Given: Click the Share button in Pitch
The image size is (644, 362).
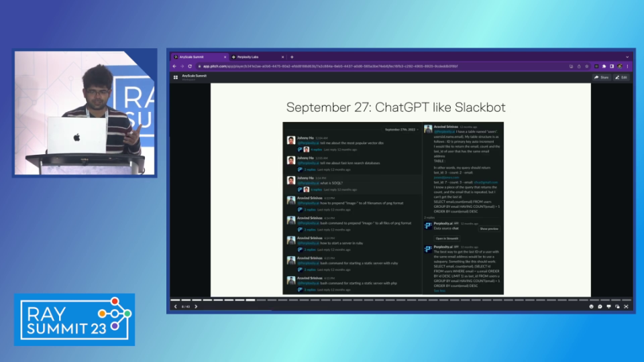Looking at the screenshot, I should pos(602,77).
